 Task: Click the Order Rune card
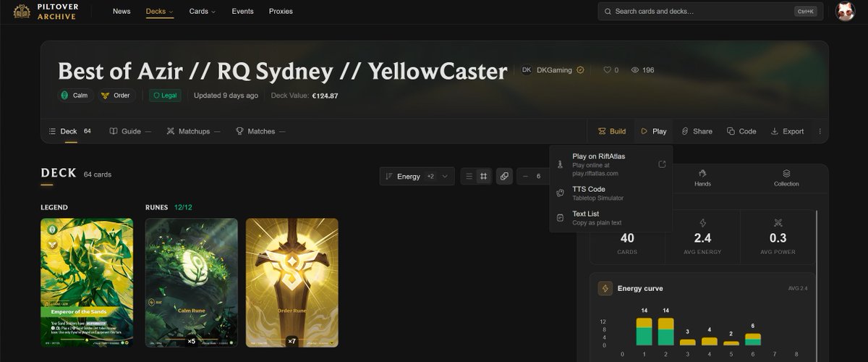[x=292, y=282]
